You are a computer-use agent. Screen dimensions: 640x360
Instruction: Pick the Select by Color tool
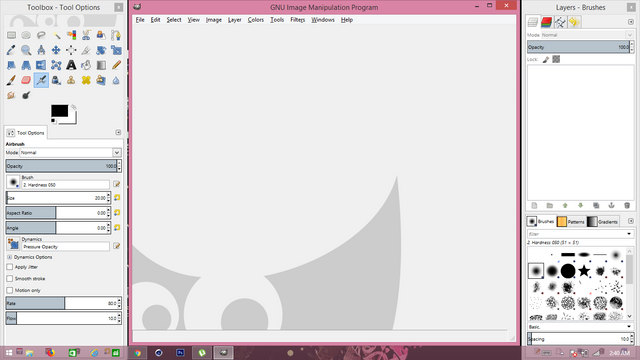tap(71, 36)
